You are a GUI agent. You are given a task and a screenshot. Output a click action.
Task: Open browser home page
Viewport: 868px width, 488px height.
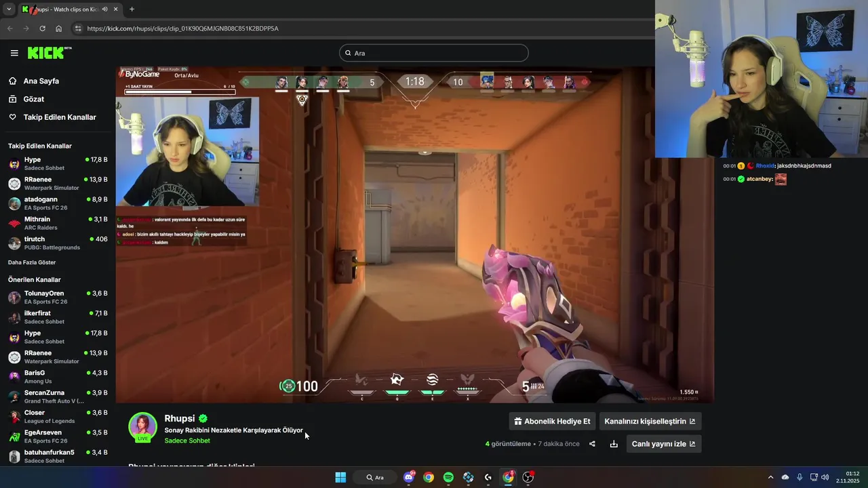[58, 28]
